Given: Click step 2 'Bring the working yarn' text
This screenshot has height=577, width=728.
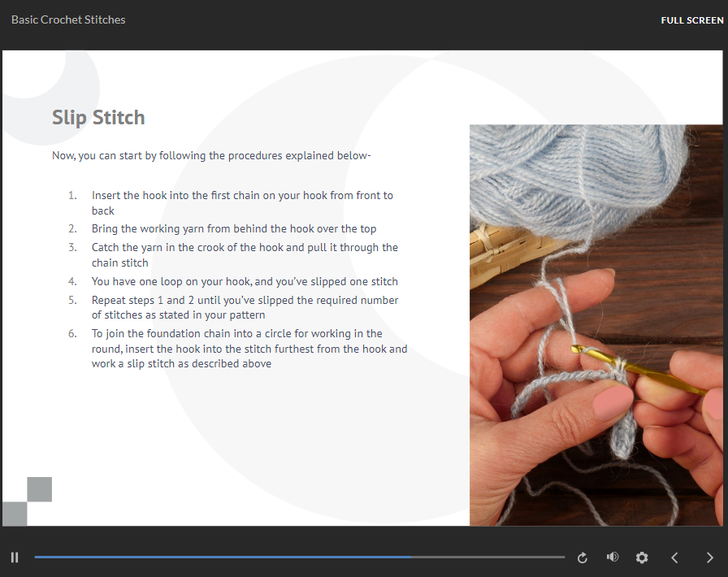Looking at the screenshot, I should tap(234, 228).
